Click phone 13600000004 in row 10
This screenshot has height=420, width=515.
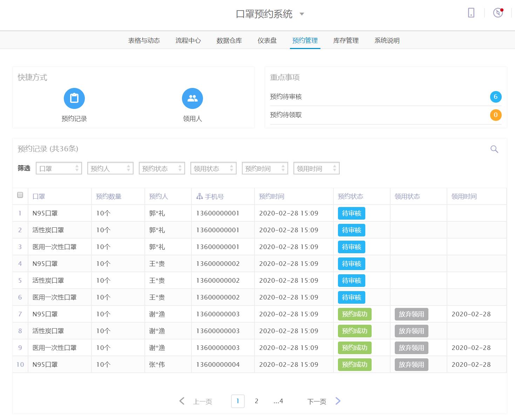(x=218, y=365)
